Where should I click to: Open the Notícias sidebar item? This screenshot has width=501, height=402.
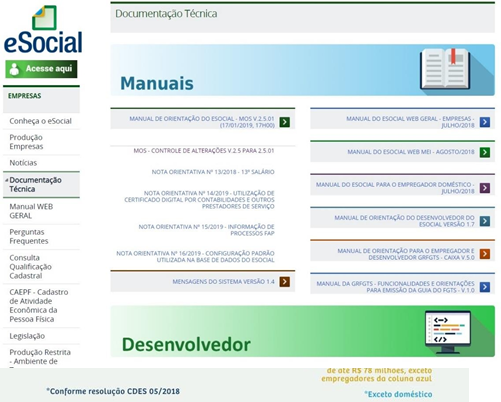[23, 163]
